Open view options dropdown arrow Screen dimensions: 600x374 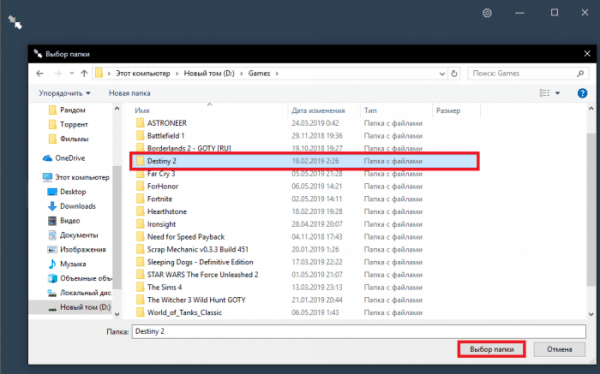(558, 93)
